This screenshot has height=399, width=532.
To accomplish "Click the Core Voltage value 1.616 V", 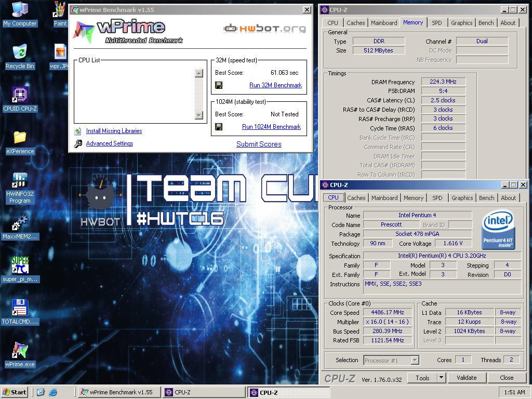I will 453,243.
